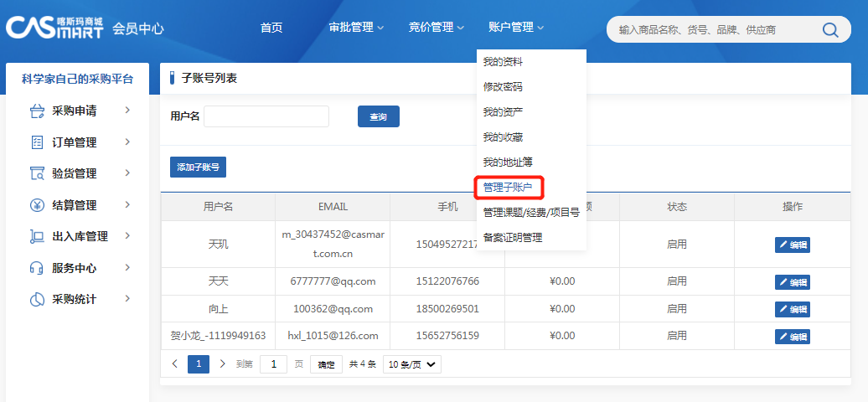Open the 10条/页 page size dropdown
The width and height of the screenshot is (868, 402).
coord(411,364)
